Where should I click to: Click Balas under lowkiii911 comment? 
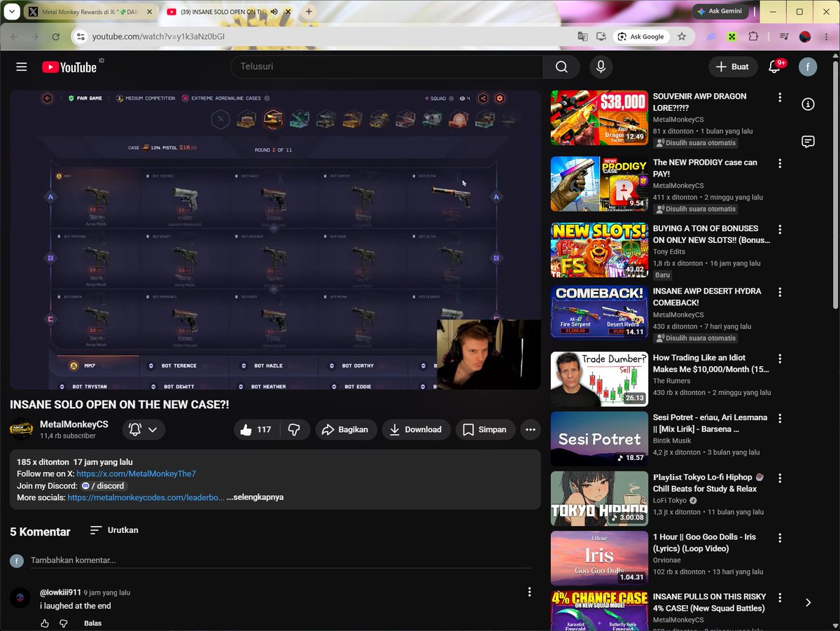(x=92, y=623)
